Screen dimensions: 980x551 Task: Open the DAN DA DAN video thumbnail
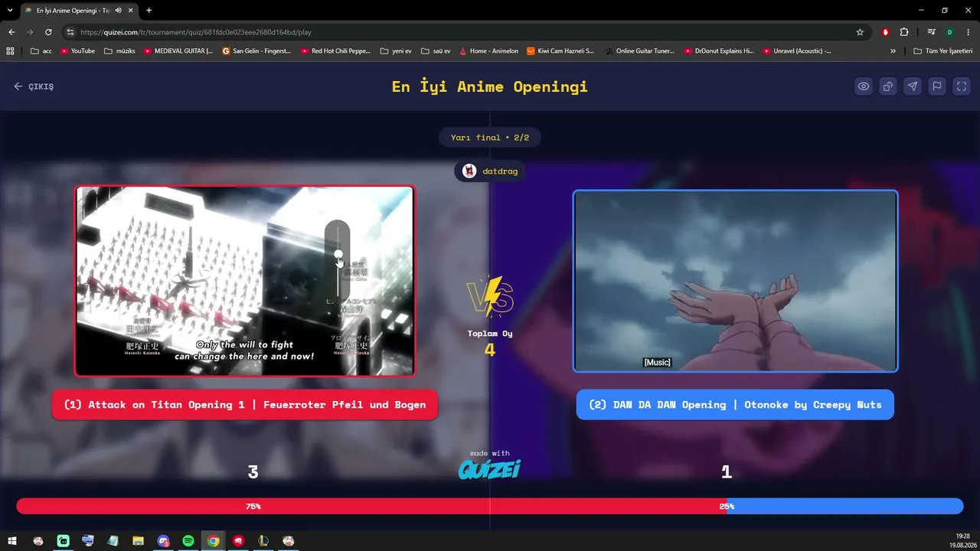735,281
